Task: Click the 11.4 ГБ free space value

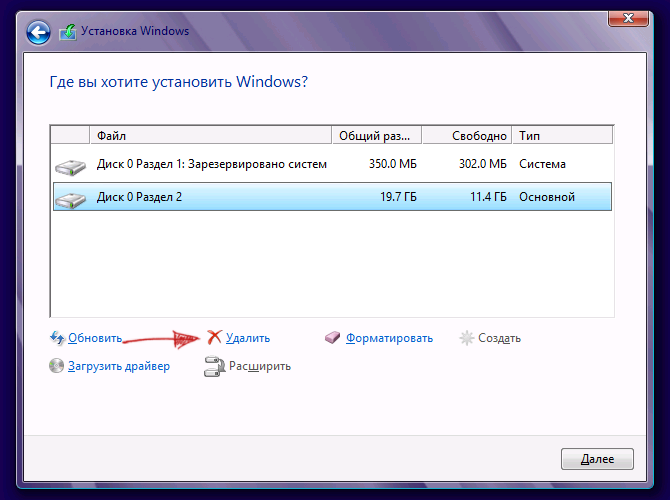Action: pyautogui.click(x=488, y=197)
